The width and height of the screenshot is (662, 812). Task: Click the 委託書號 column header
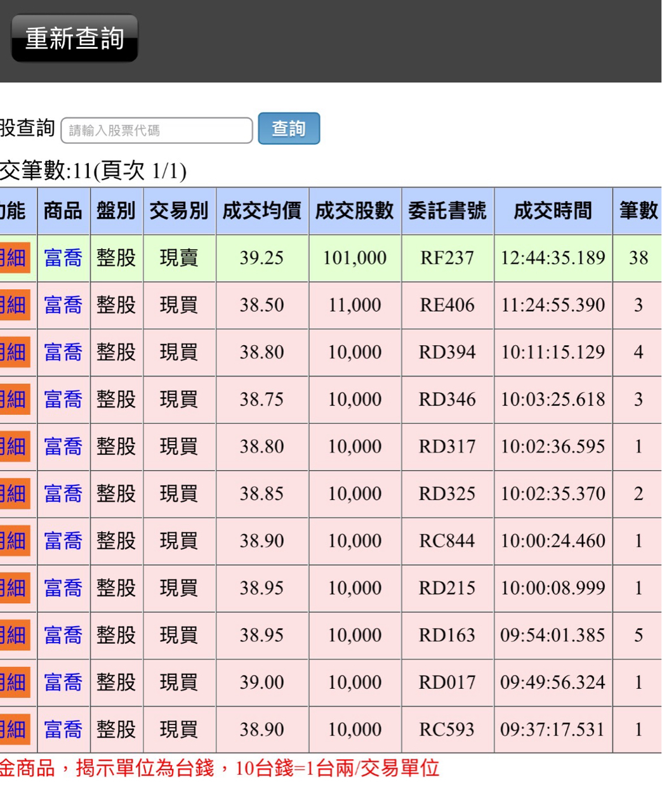point(447,211)
